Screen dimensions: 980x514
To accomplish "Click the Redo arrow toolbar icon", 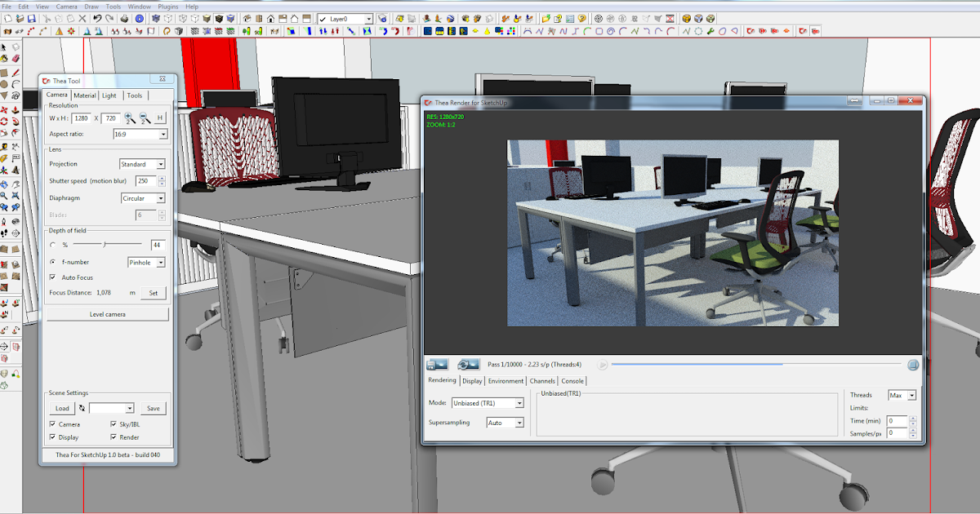I will [109, 18].
